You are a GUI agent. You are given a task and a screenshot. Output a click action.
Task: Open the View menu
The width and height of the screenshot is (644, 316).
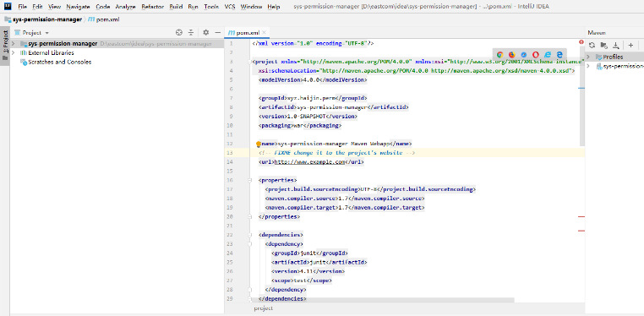pos(54,7)
